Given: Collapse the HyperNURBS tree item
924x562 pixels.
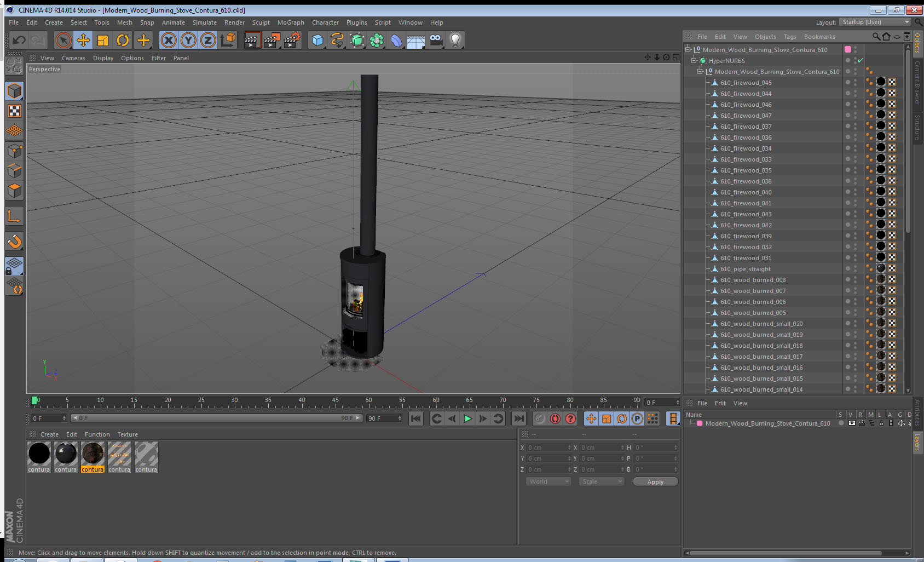Looking at the screenshot, I should click(694, 61).
